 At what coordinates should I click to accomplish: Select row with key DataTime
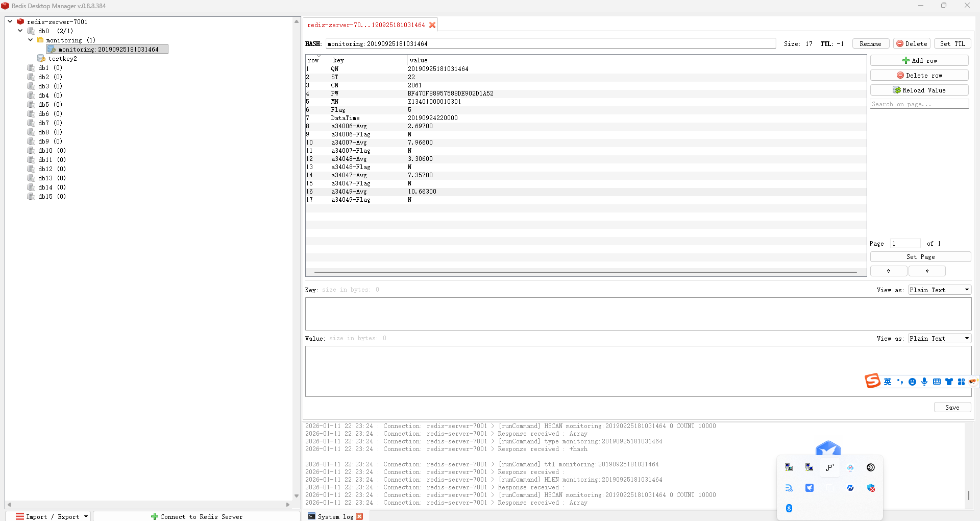click(x=586, y=118)
